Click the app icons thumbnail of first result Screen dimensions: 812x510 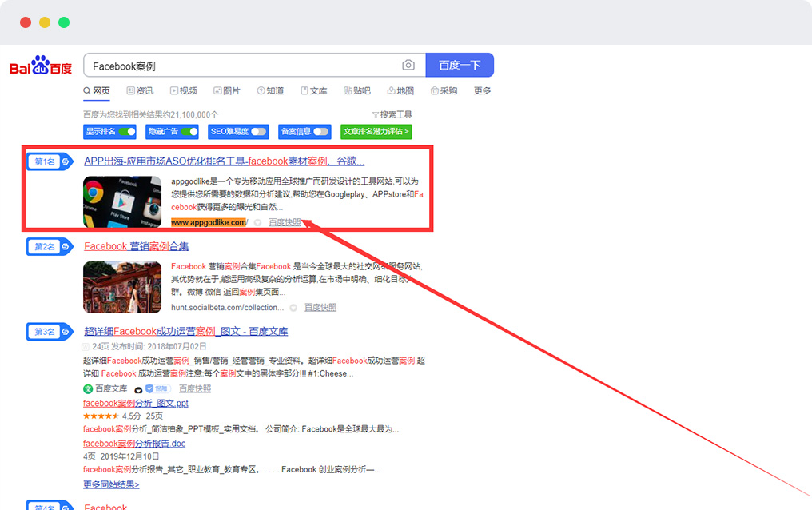coord(122,202)
